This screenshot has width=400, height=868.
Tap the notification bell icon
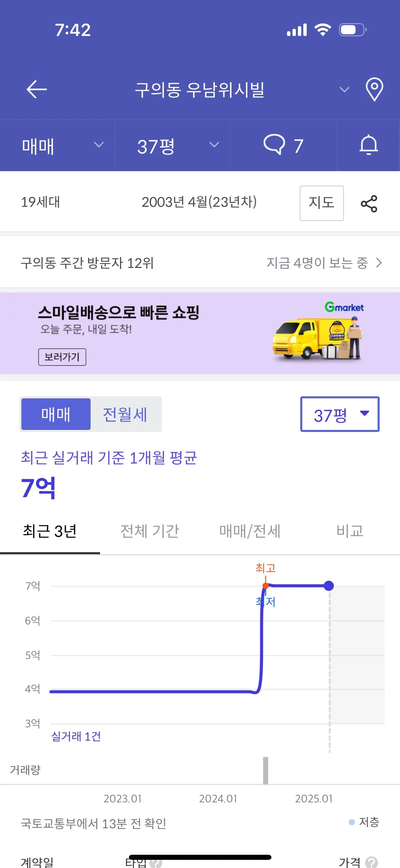(x=369, y=145)
